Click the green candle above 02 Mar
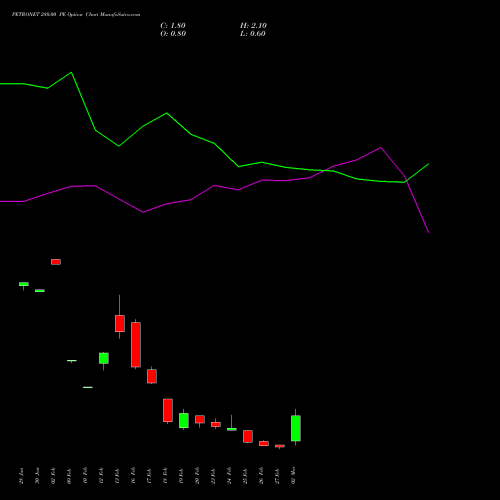Screen dimensions: 500x500 [x=296, y=428]
